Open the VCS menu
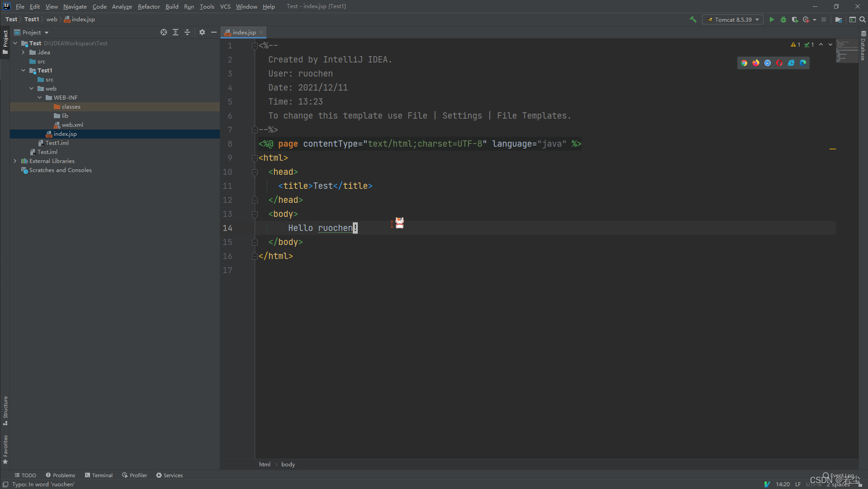Viewport: 868px width, 489px height. click(225, 6)
